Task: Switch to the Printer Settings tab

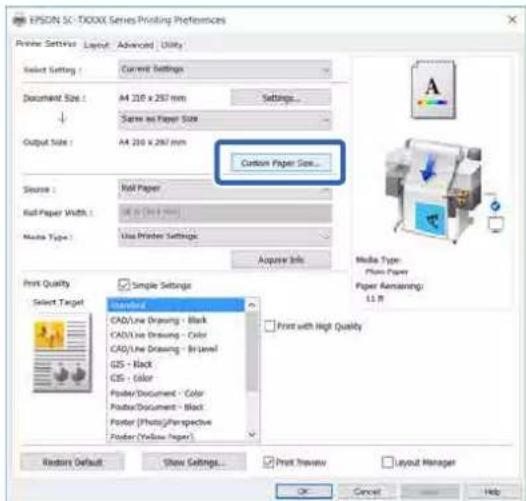Action: [x=46, y=44]
